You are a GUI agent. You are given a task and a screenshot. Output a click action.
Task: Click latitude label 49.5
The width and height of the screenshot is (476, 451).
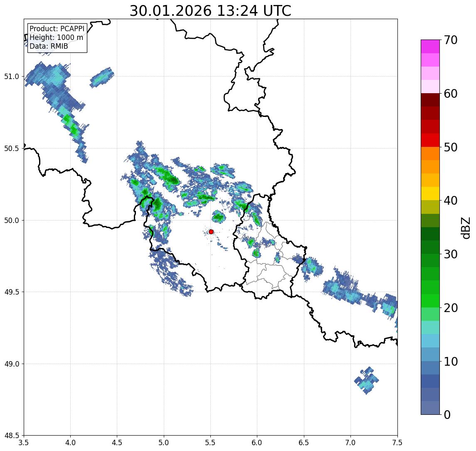pos(11,292)
